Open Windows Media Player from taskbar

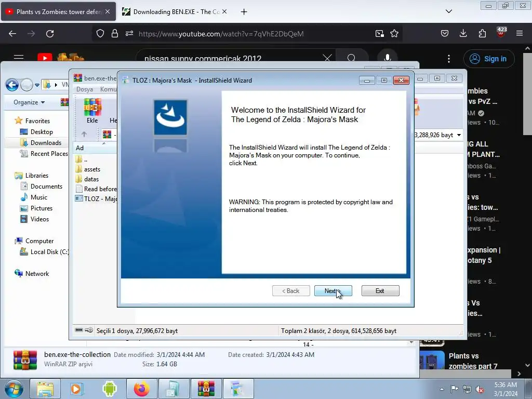coord(77,389)
